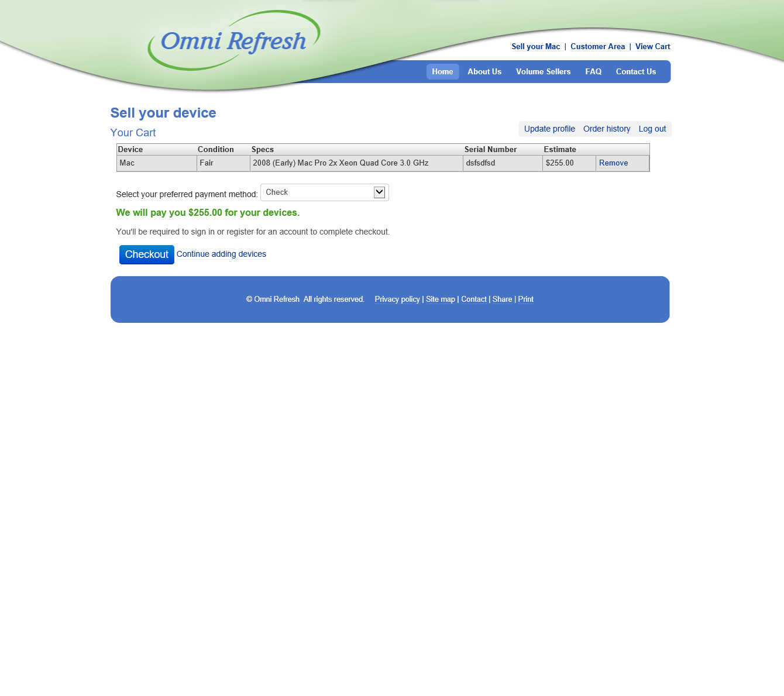This screenshot has height=696, width=784.
Task: Open the FAQ menu item
Action: point(593,72)
